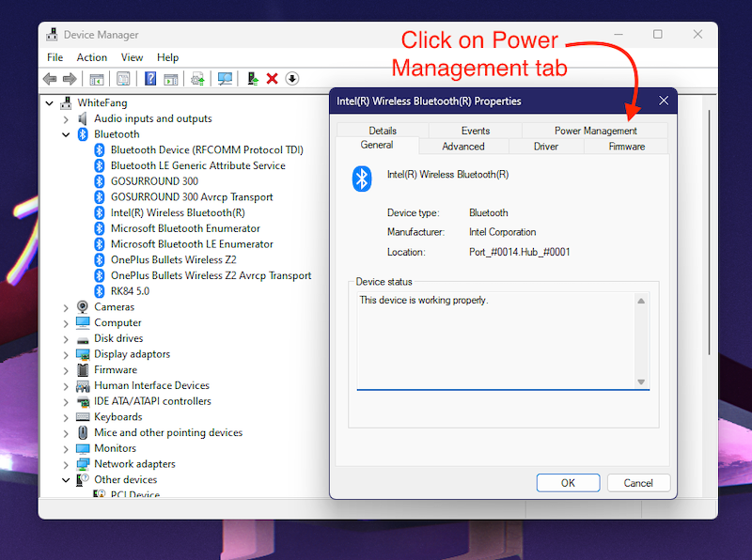Expand the Keyboards category
The width and height of the screenshot is (752, 560).
66,417
